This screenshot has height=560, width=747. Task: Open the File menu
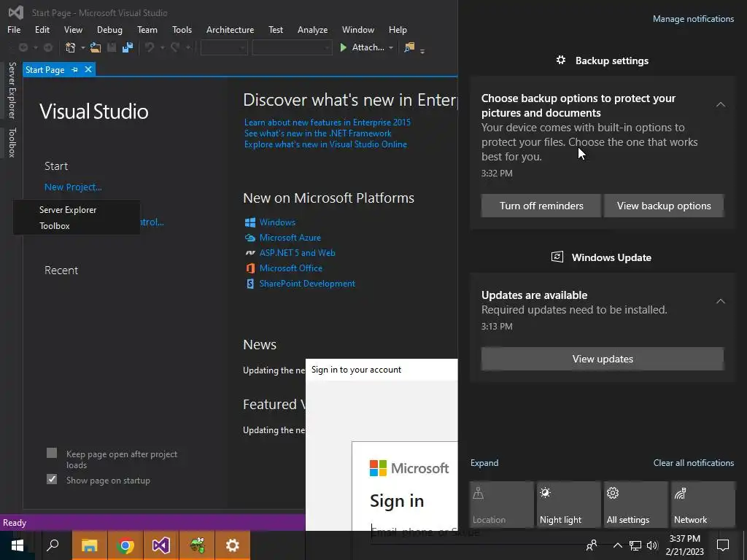(x=14, y=29)
